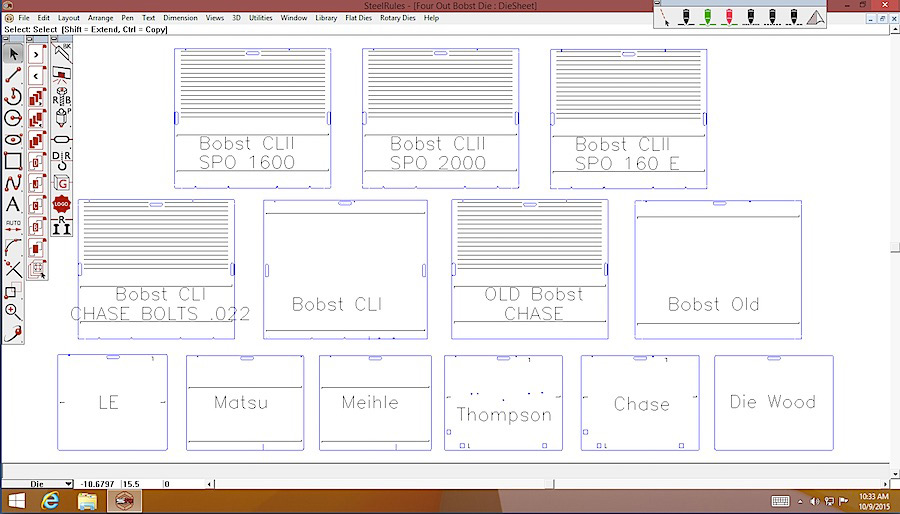Select the Die Wood template
Viewport: 900px width, 514px height.
[x=774, y=403]
